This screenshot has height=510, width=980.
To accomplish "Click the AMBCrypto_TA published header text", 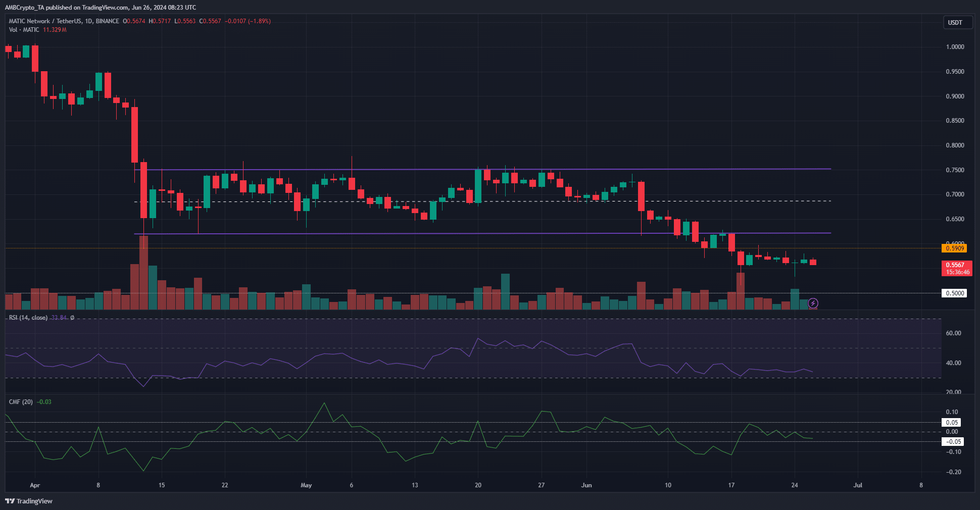I will (x=101, y=8).
